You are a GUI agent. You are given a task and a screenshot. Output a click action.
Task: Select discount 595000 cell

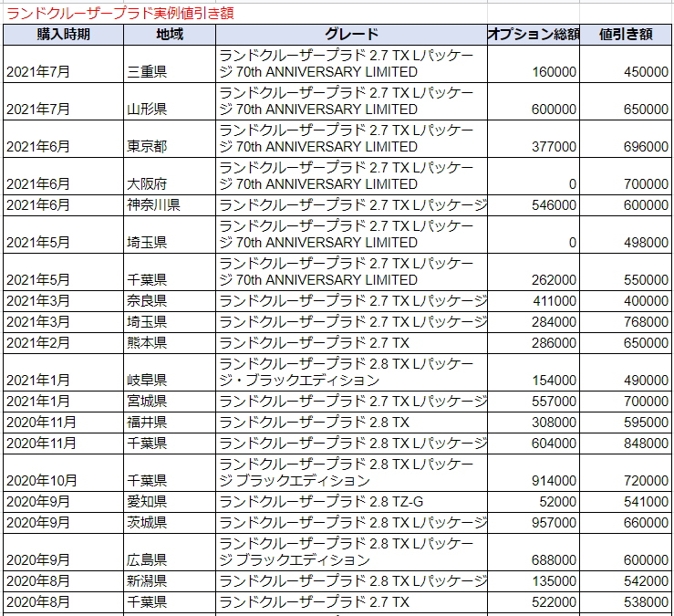(x=626, y=423)
